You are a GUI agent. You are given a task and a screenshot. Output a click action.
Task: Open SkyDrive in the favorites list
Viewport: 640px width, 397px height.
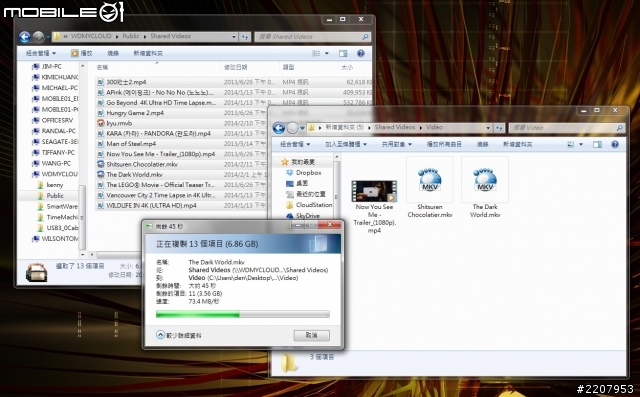[x=303, y=215]
